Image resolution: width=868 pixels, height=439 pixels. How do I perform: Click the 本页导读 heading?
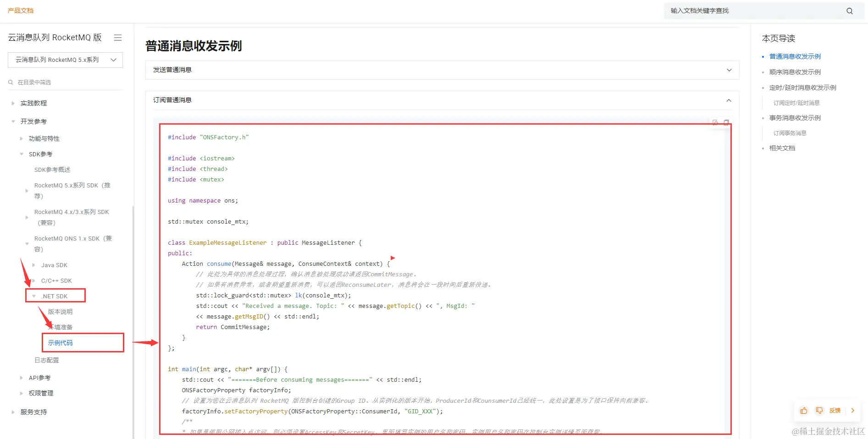778,38
